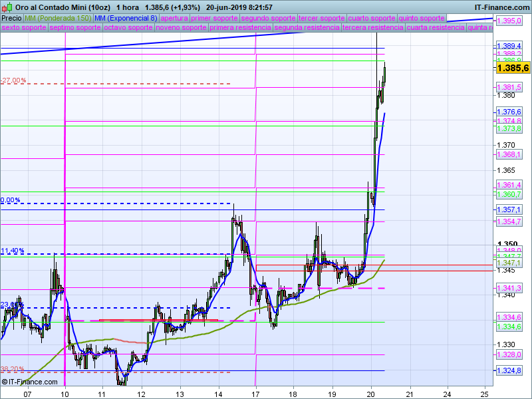Open the apertura indicator tab
Screen dimensions: 532x399
coord(174,19)
